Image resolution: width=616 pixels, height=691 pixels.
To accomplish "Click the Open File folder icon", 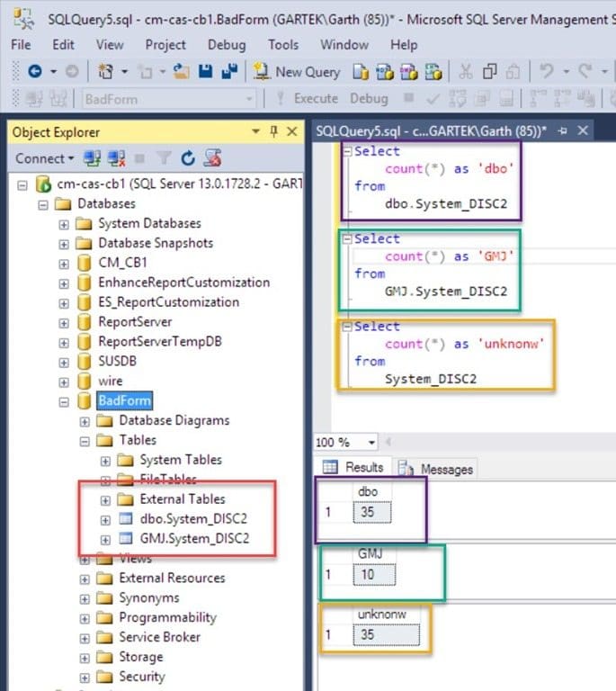I will (x=181, y=71).
